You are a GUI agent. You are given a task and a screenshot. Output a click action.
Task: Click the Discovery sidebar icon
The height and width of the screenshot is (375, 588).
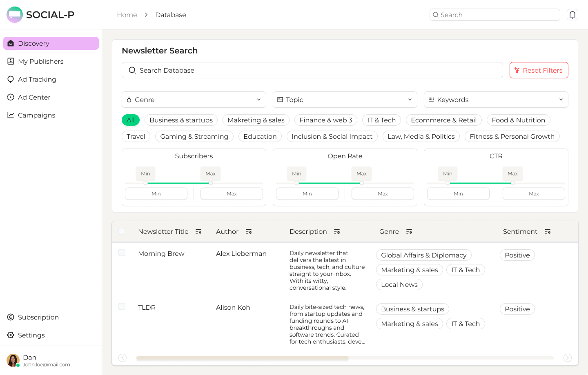(11, 43)
